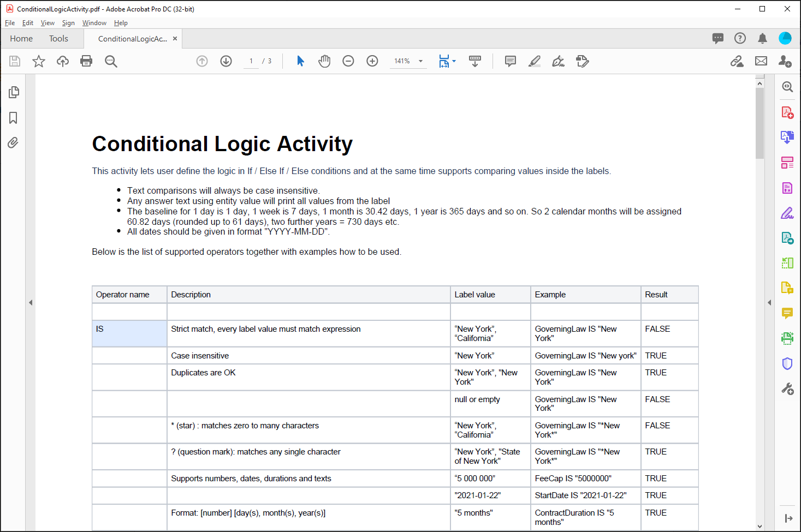This screenshot has width=801, height=532.
Task: Open the File menu
Action: pos(10,23)
